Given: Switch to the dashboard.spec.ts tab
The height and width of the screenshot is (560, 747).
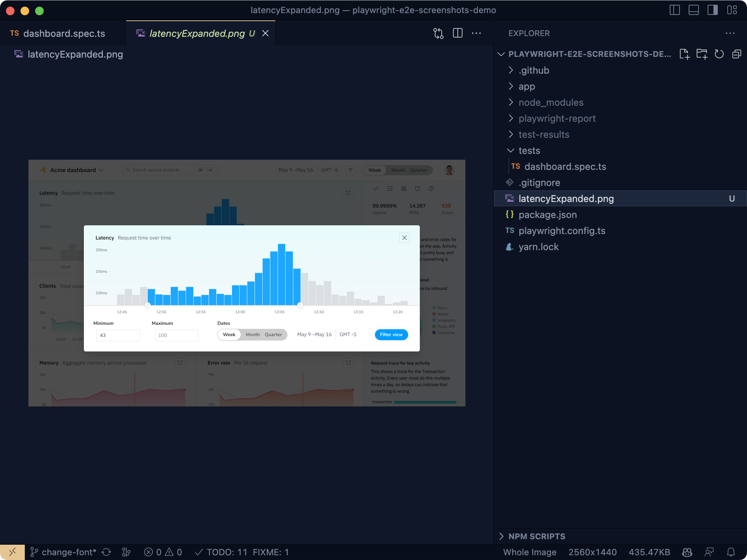Looking at the screenshot, I should (x=64, y=33).
